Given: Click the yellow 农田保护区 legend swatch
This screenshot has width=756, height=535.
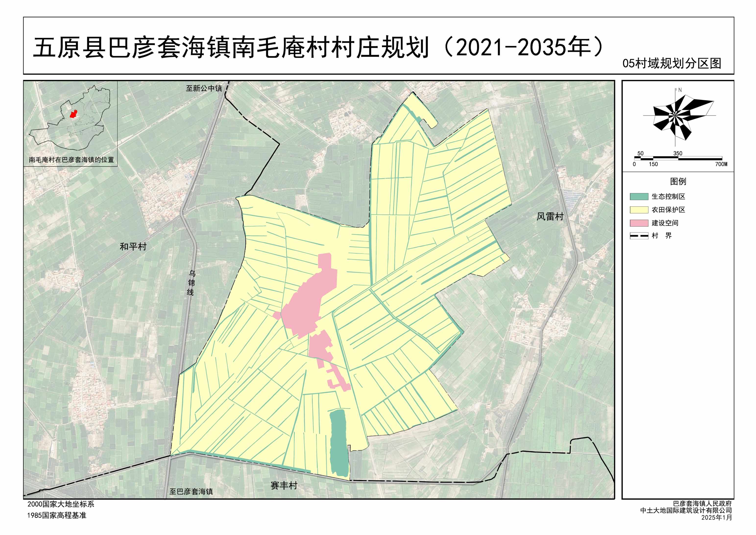Looking at the screenshot, I should (639, 210).
